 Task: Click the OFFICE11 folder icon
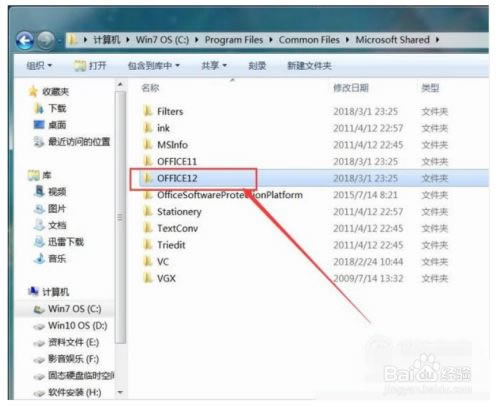coord(147,161)
